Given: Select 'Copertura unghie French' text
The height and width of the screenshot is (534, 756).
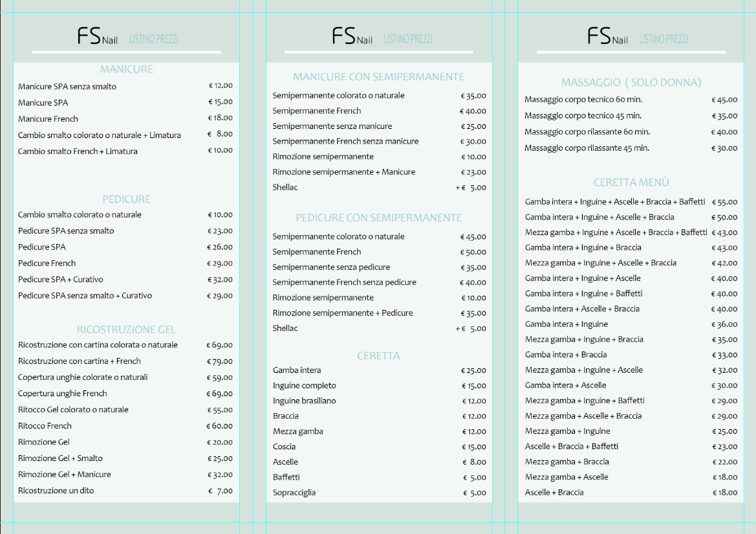Looking at the screenshot, I should [x=63, y=393].
